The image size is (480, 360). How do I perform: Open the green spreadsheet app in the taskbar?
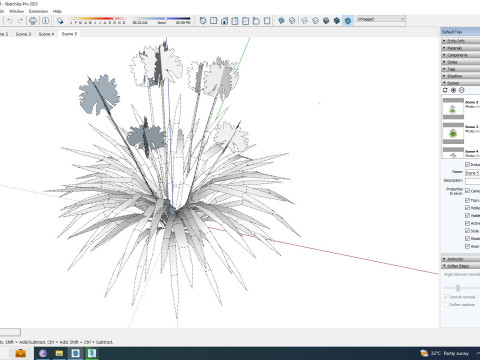click(92, 353)
